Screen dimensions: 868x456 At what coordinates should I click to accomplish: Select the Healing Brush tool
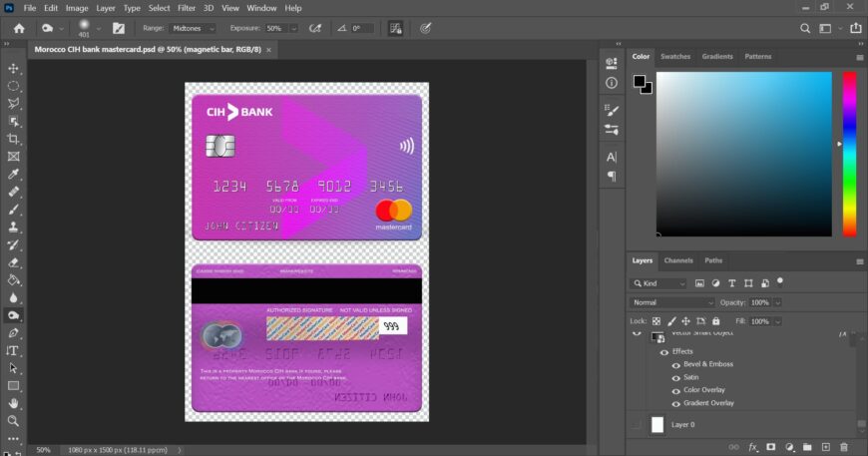click(x=13, y=192)
